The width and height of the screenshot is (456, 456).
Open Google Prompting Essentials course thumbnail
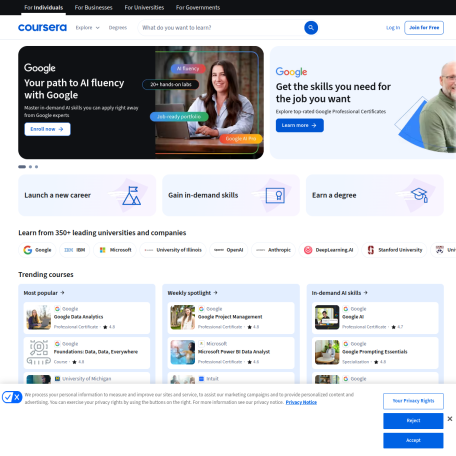[x=327, y=352]
